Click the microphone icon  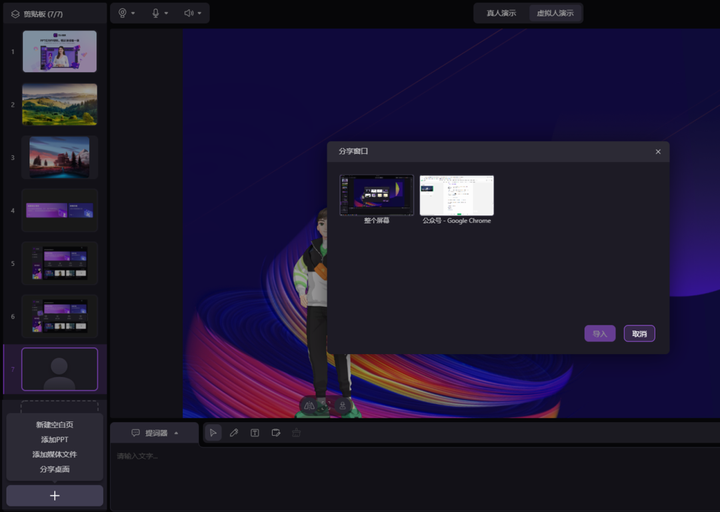[156, 13]
